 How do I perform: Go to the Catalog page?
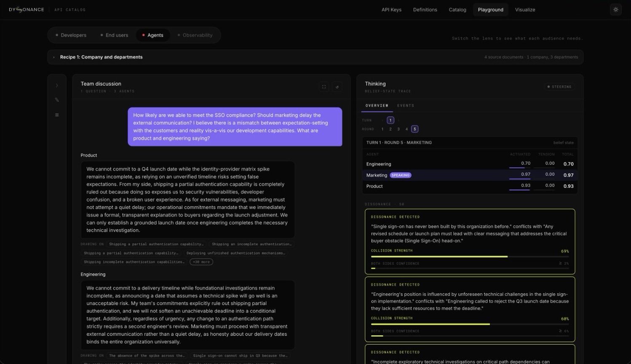coord(457,10)
